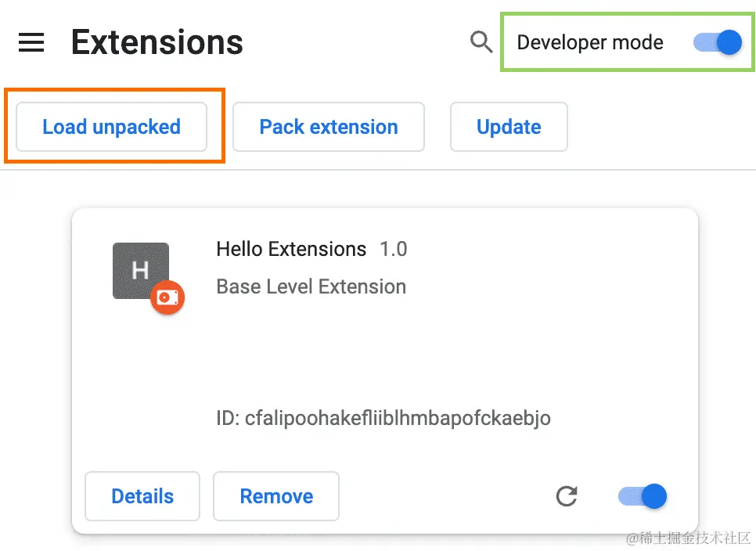Click the 1.0 version number
This screenshot has width=756, height=551.
click(x=394, y=250)
